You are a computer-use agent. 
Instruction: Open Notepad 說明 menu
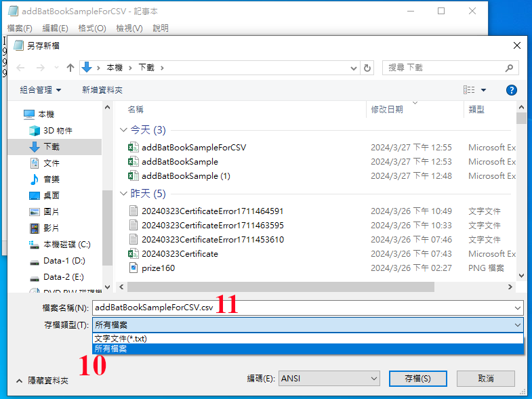pyautogui.click(x=161, y=28)
